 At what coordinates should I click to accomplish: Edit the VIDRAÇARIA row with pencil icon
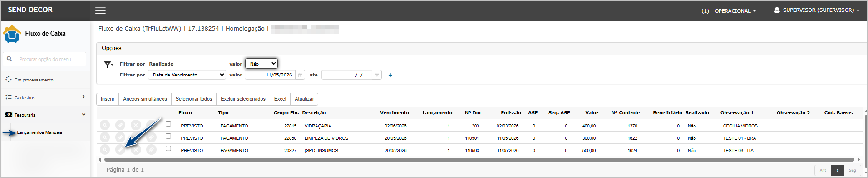pos(120,125)
